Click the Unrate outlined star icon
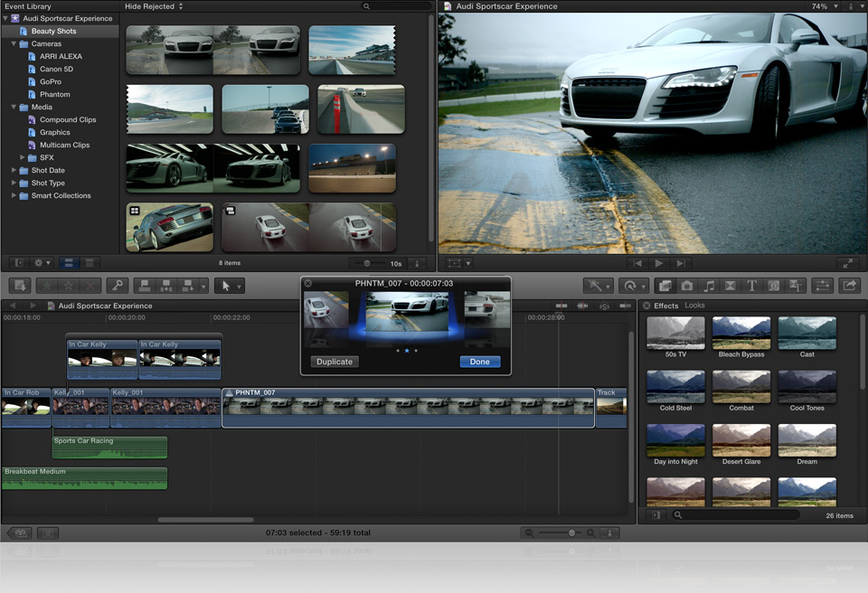 [69, 286]
